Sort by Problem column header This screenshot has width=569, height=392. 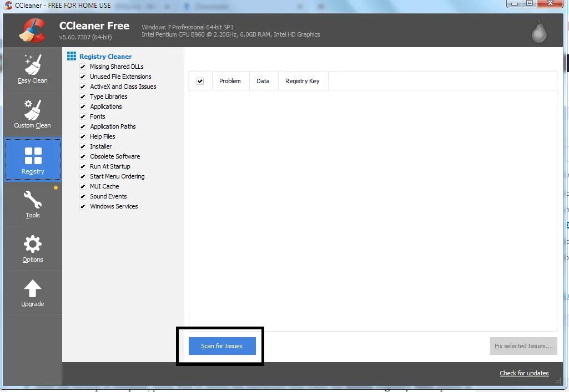230,81
